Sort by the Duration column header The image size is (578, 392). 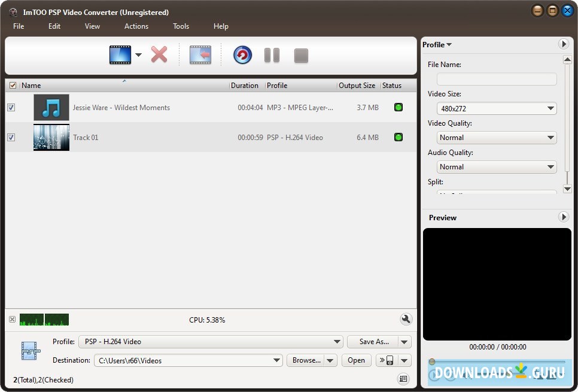pos(247,85)
